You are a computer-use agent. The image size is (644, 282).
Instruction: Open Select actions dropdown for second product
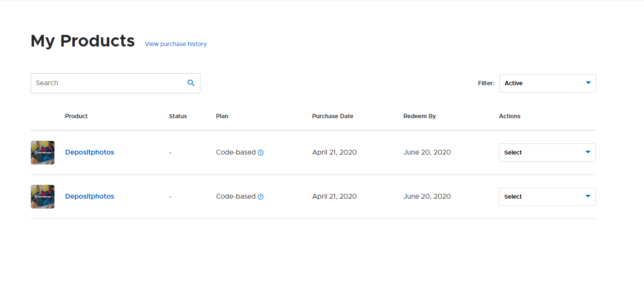tap(547, 197)
